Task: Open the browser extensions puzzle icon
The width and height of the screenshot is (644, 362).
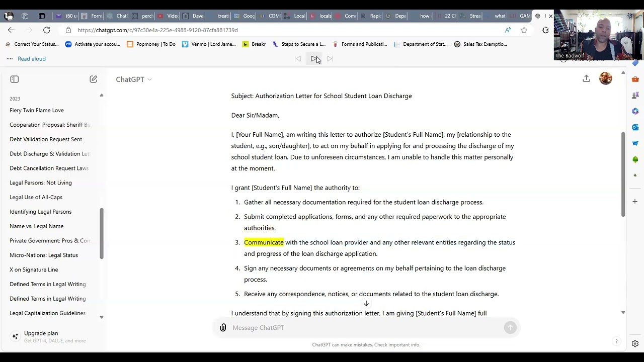Action: 545,30
